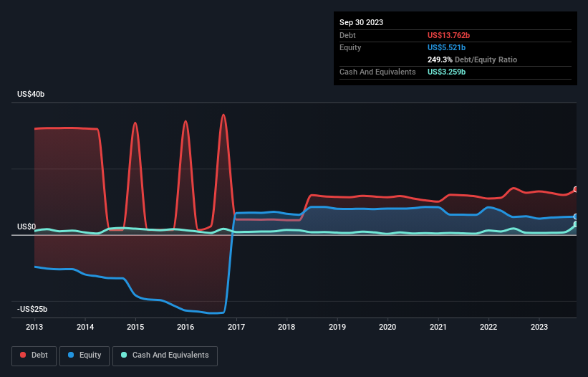This screenshot has width=588, height=377.
Task: Toggle Cash And Equivalents legend button
Action: coord(165,355)
